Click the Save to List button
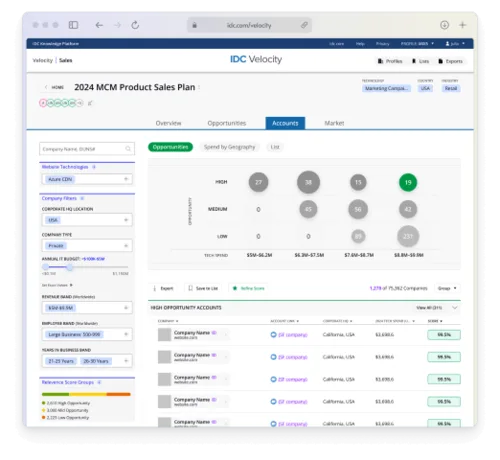Screen dimensions: 500x460 coord(203,288)
